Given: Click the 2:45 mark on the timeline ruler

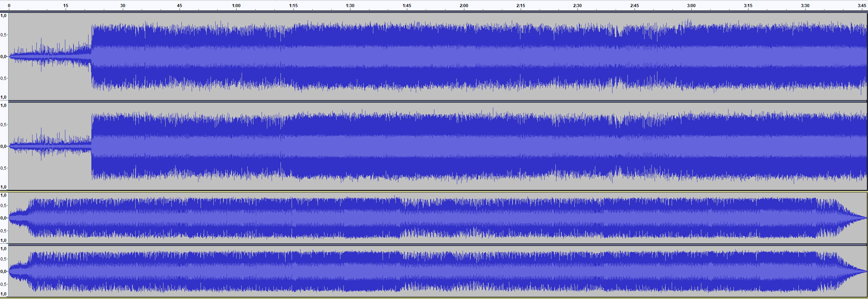Looking at the screenshot, I should coord(635,6).
